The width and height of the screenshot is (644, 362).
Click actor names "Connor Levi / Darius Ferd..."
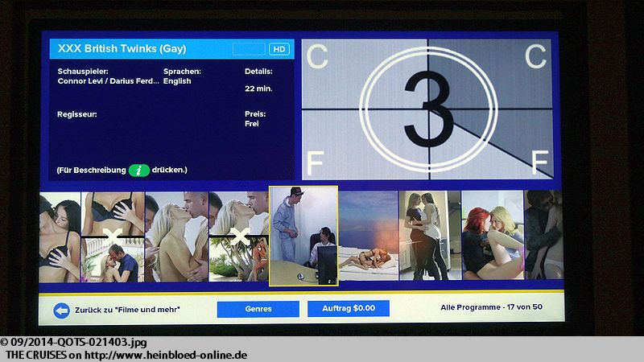click(108, 81)
